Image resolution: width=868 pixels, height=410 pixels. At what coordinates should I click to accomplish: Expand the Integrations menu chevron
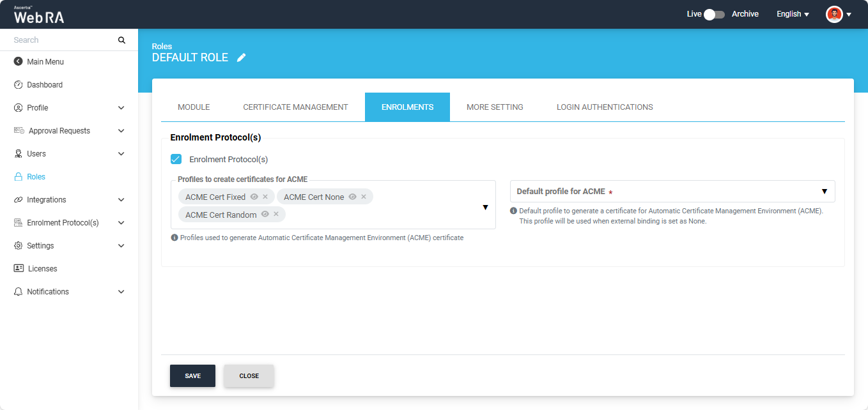click(x=121, y=200)
